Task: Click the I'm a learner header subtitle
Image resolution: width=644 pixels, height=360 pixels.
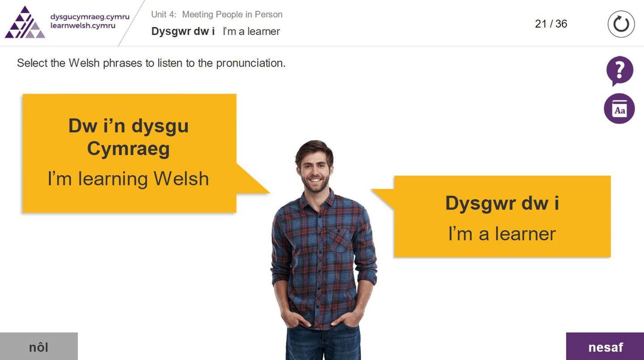Action: click(x=251, y=31)
